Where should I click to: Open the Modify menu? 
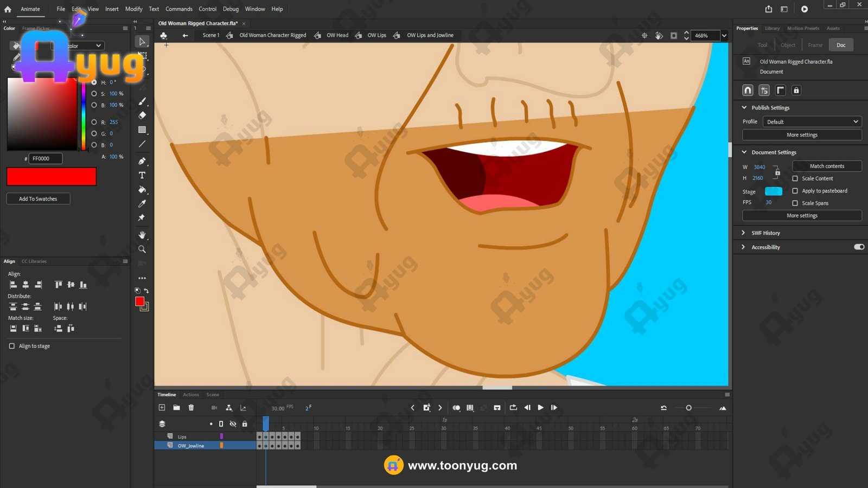point(133,9)
